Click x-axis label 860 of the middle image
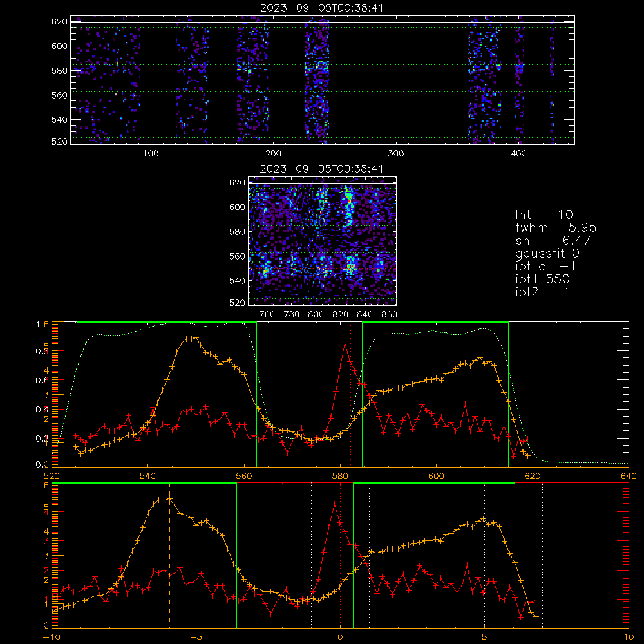Screen dimensions: 644x644 [390, 315]
